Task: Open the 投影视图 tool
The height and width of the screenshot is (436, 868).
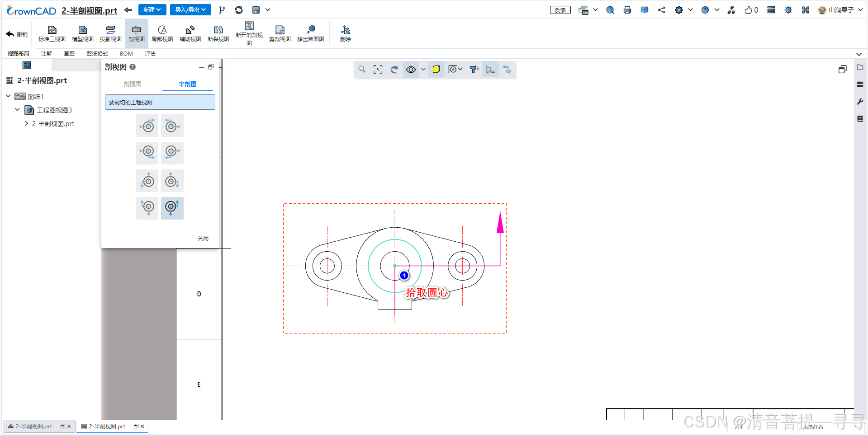Action: point(110,34)
